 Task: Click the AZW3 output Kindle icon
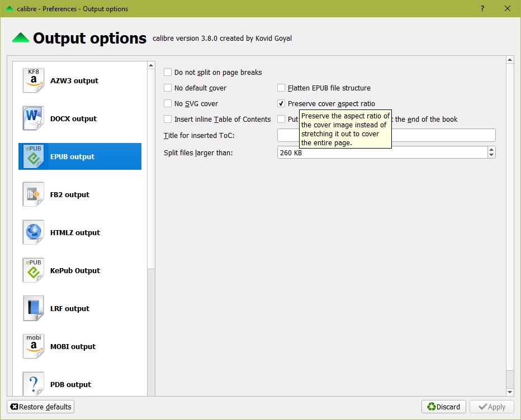(34, 80)
